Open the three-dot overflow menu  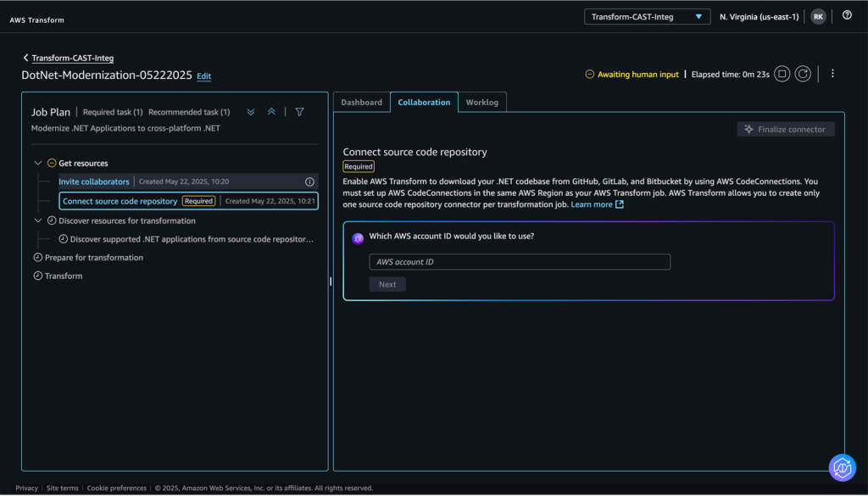[832, 74]
